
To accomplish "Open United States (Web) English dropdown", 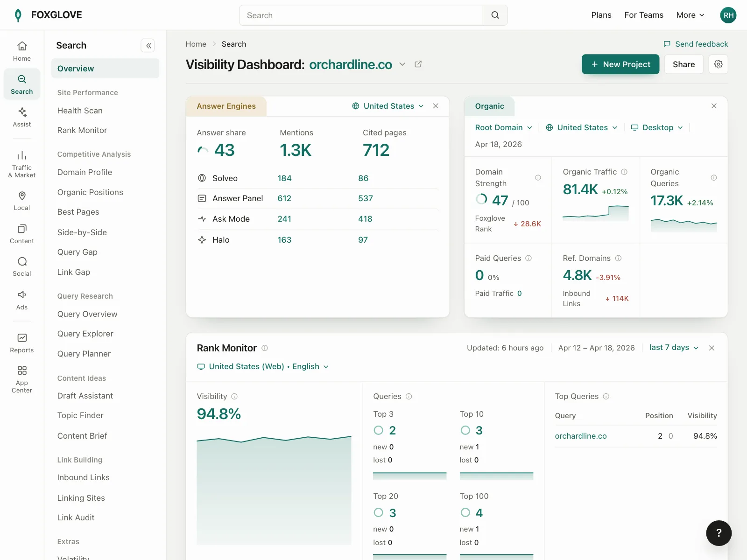I will click(x=263, y=366).
